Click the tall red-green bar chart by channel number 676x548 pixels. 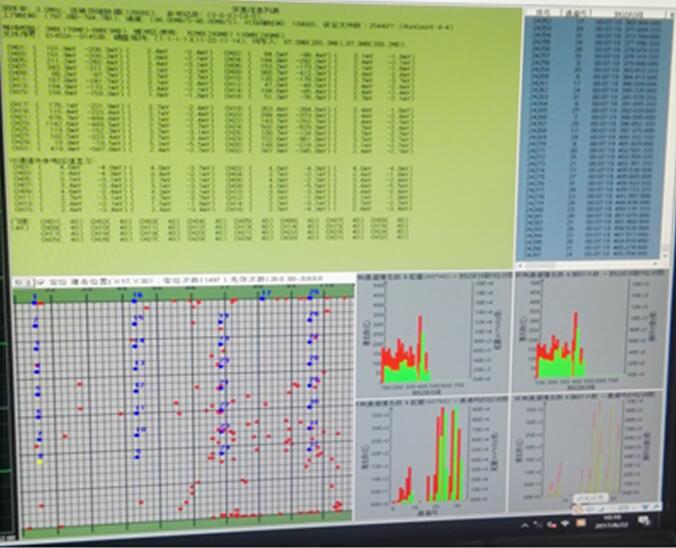pyautogui.click(x=429, y=456)
